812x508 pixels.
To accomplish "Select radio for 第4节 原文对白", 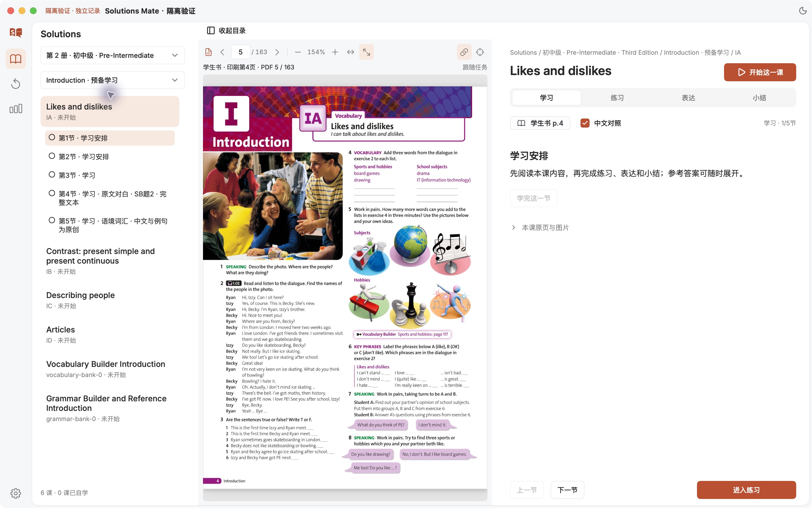I will [x=52, y=193].
